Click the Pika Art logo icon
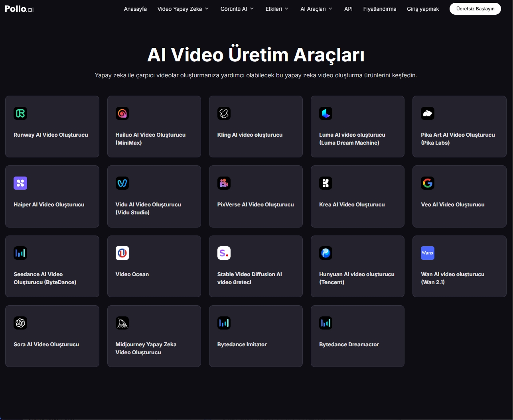Image resolution: width=513 pixels, height=420 pixels. click(x=427, y=114)
